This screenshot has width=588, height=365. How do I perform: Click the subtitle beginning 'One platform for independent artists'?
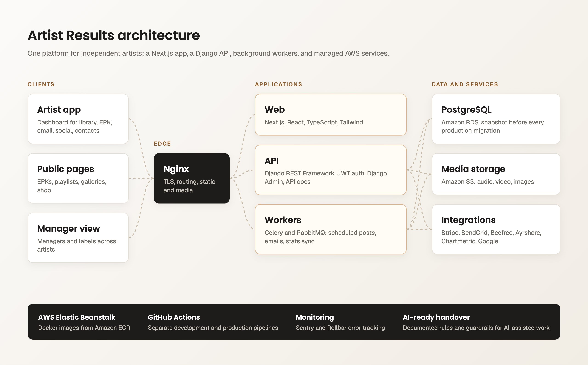(x=208, y=53)
